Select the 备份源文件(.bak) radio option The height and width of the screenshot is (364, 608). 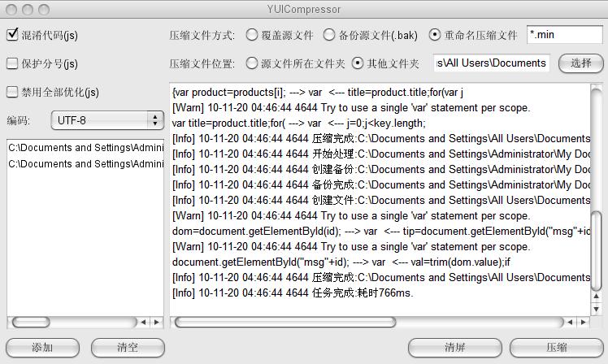(329, 35)
